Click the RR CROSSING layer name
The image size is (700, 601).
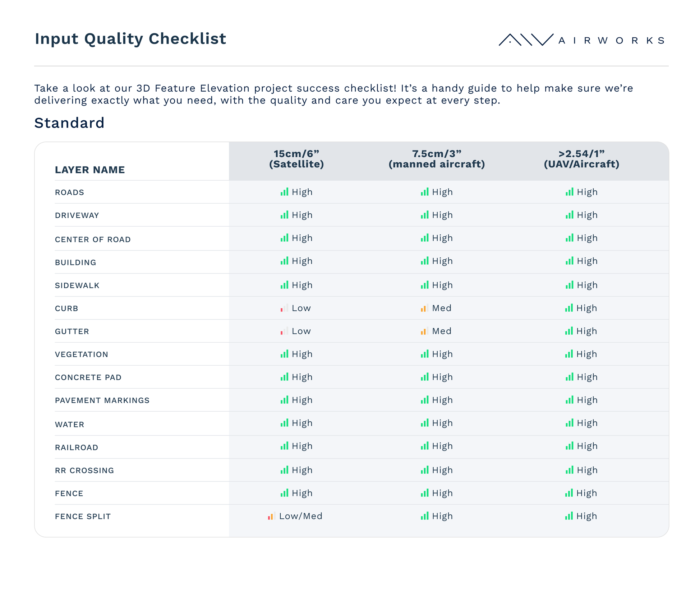[x=84, y=470]
